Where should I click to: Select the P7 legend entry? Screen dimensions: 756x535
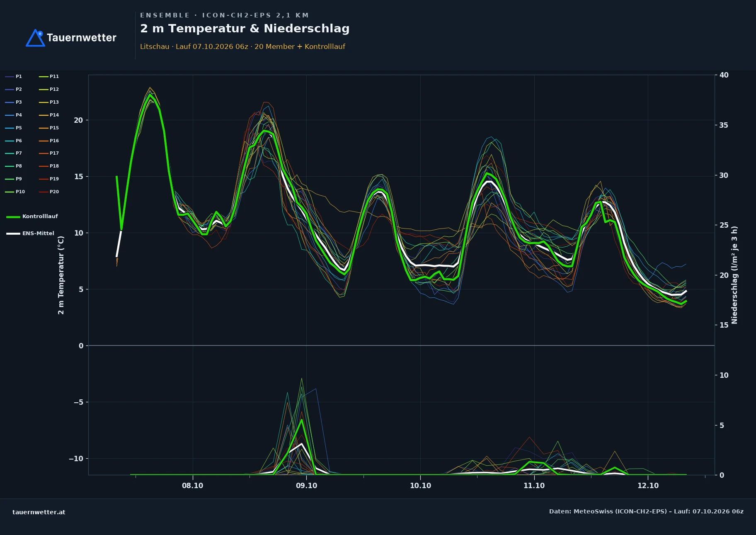tap(14, 153)
